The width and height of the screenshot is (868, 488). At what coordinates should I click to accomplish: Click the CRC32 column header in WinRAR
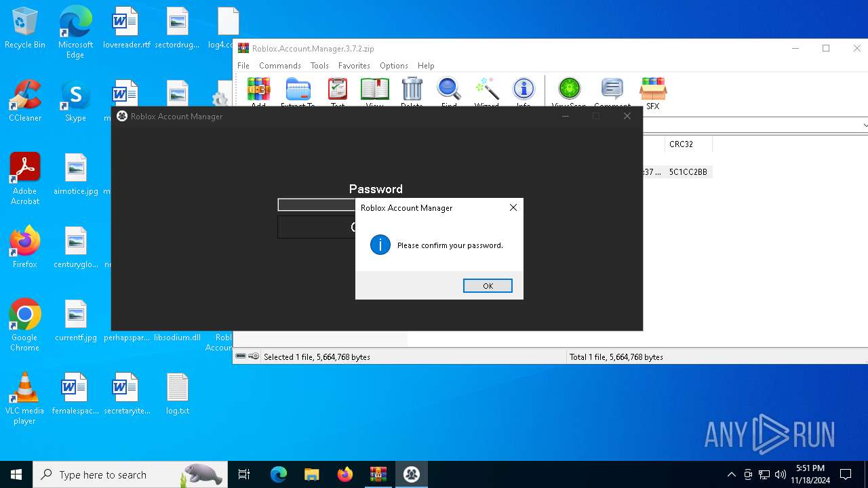pyautogui.click(x=688, y=144)
